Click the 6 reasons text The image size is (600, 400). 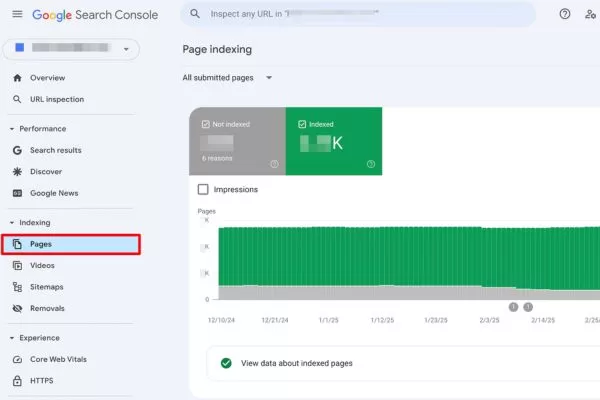tap(217, 158)
